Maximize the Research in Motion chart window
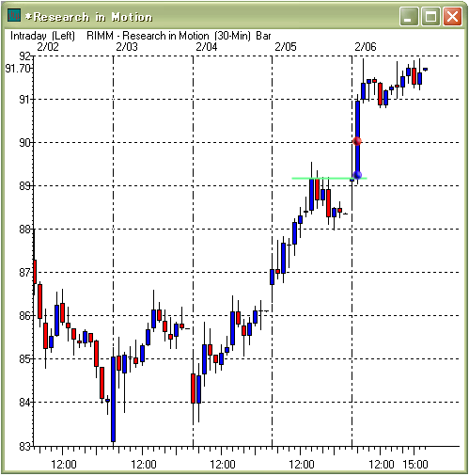The image size is (469, 476). pyautogui.click(x=430, y=16)
